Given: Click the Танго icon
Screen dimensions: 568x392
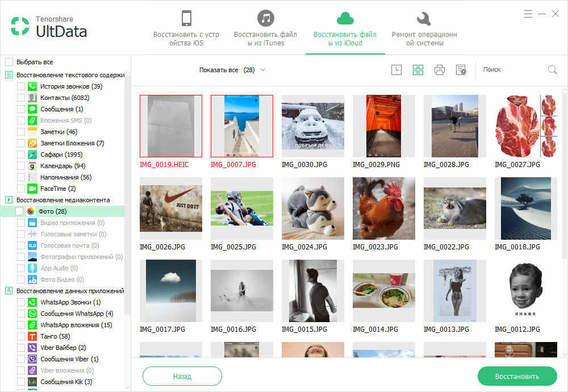Looking at the screenshot, I should (x=32, y=336).
